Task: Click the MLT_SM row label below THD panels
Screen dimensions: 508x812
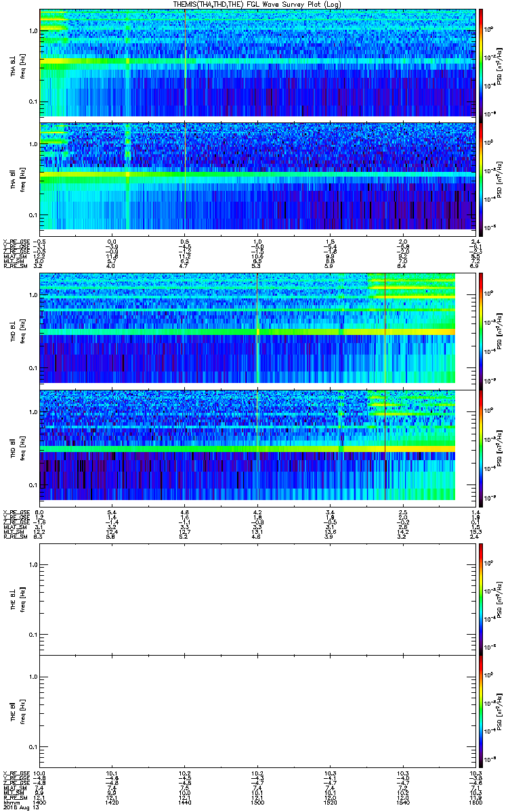Action: (12, 533)
